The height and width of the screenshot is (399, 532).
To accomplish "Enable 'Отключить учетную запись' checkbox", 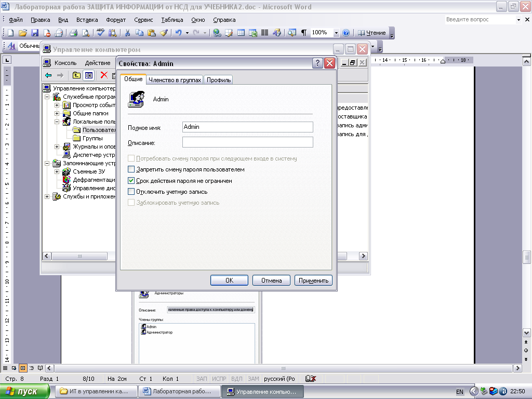I will (131, 191).
